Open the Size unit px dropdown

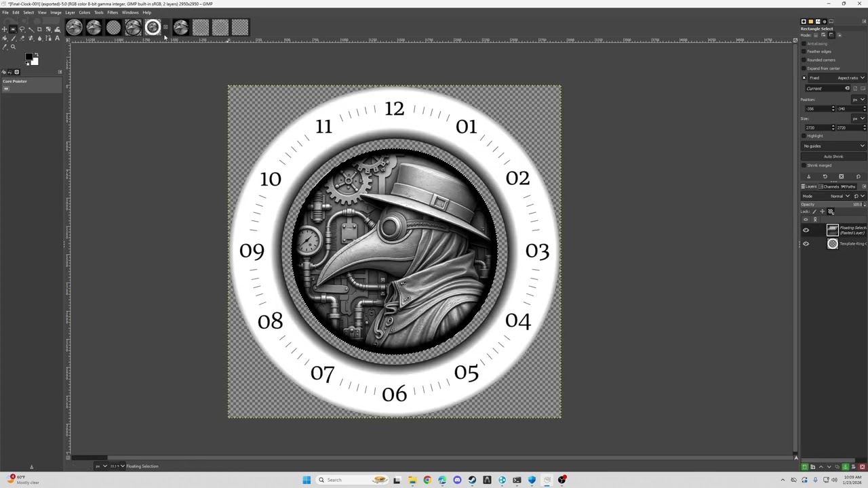859,119
